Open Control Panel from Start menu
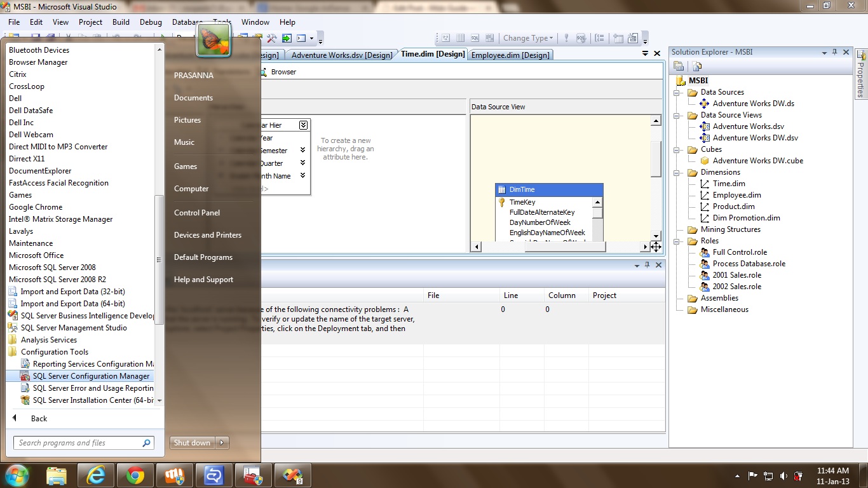The width and height of the screenshot is (868, 488). (x=197, y=213)
